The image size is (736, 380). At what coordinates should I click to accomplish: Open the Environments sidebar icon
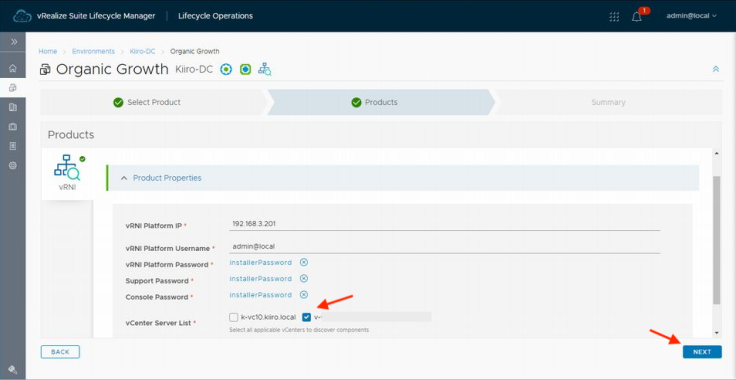click(13, 88)
